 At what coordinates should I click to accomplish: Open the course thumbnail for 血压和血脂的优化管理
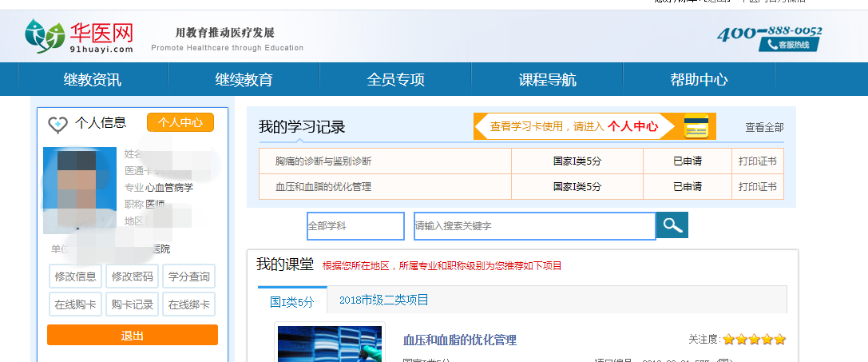tap(329, 343)
